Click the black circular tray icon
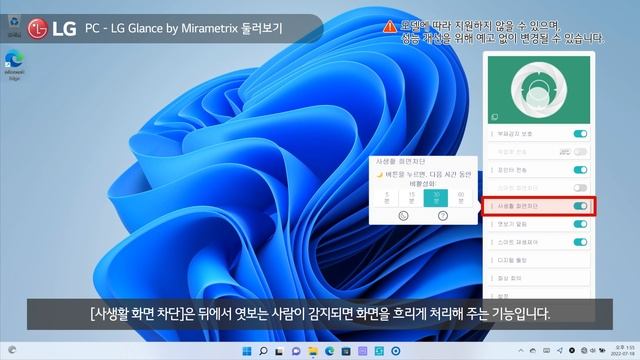Viewport: 640px width, 360px height. pos(572,351)
